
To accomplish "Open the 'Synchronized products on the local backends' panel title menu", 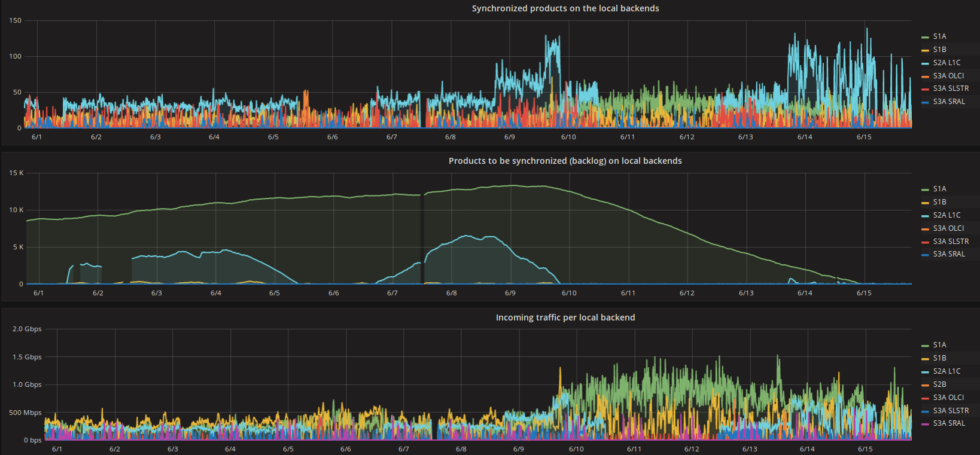I will coord(565,8).
